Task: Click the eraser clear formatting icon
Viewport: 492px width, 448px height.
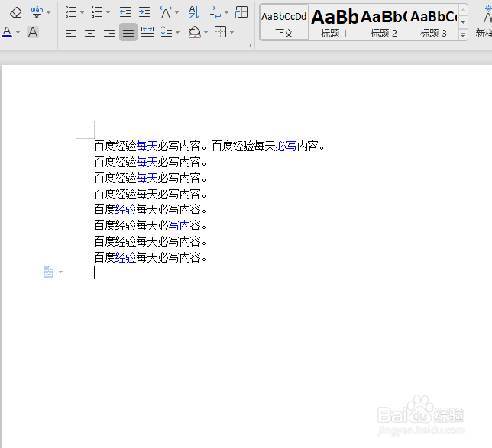Action: (16, 12)
